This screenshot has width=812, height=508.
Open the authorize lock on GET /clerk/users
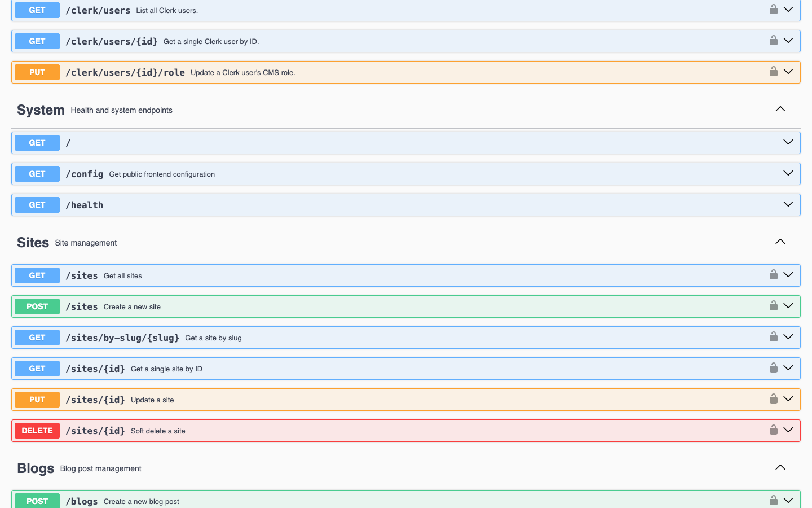click(773, 9)
